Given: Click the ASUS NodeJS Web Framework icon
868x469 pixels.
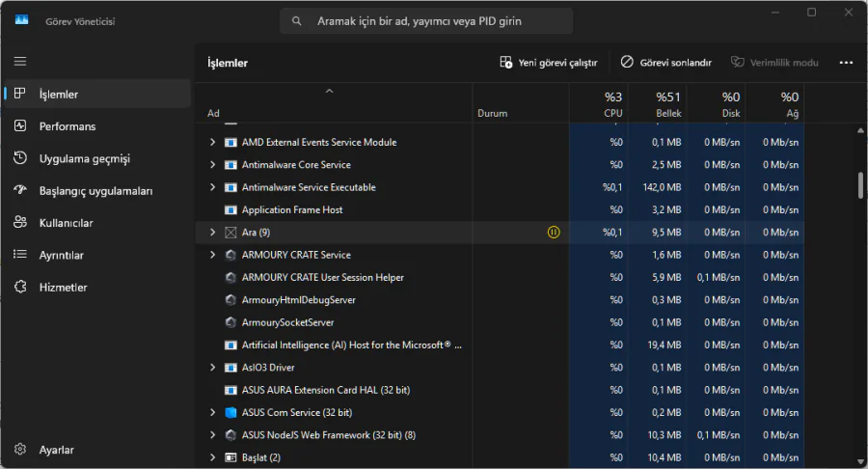Looking at the screenshot, I should [231, 434].
